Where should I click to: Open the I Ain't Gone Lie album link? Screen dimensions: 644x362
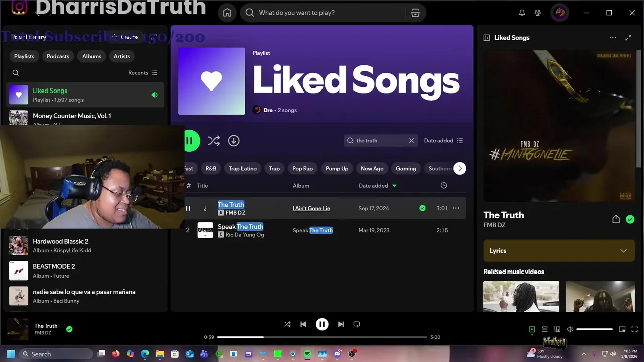click(311, 208)
